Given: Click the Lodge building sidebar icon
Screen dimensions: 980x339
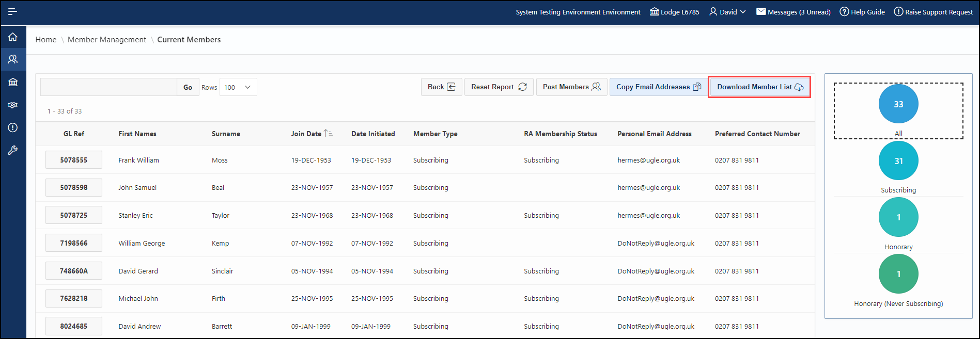Looking at the screenshot, I should click(x=13, y=82).
